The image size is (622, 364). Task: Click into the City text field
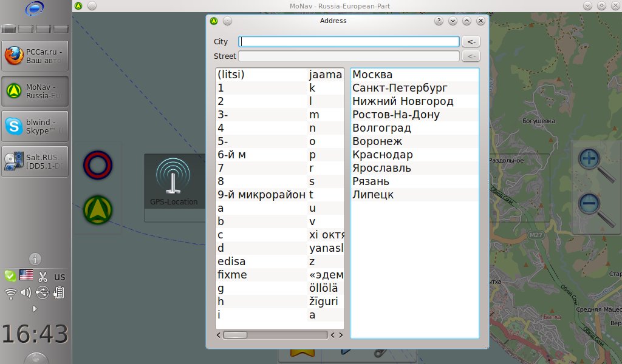point(349,42)
